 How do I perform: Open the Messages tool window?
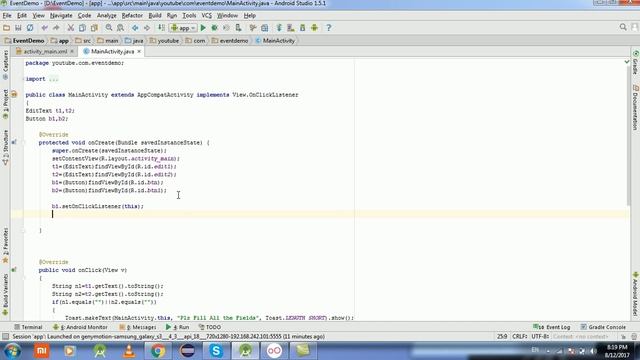138,327
